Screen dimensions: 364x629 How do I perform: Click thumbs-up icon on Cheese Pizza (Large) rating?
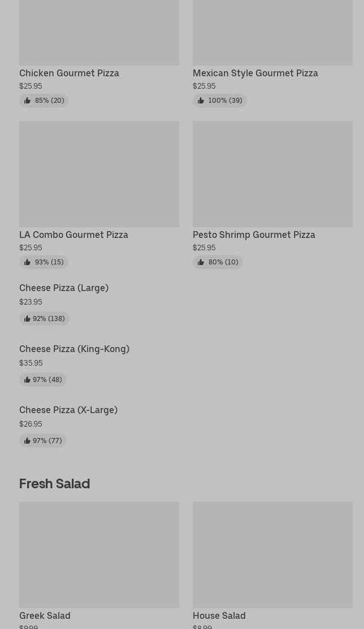coord(27,319)
